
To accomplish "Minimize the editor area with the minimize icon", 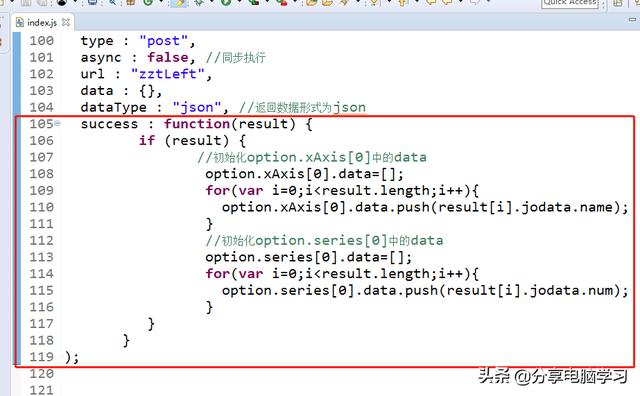I will [632, 19].
